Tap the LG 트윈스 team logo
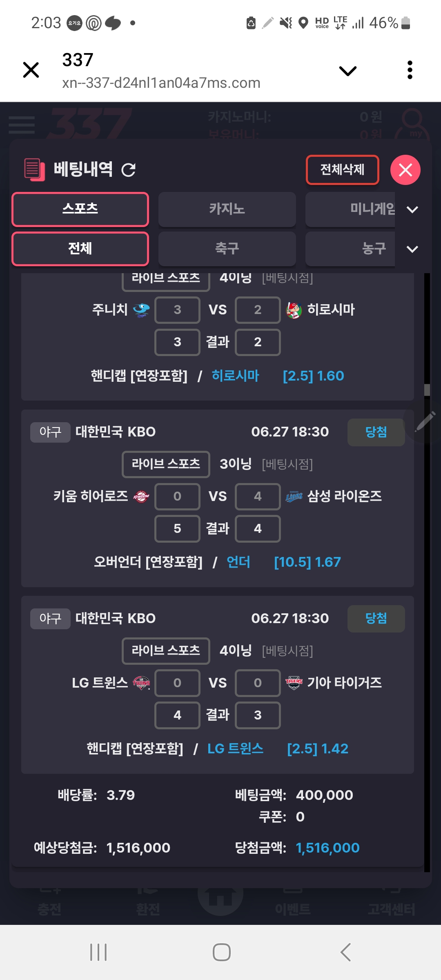The height and width of the screenshot is (980, 441). pos(141,683)
